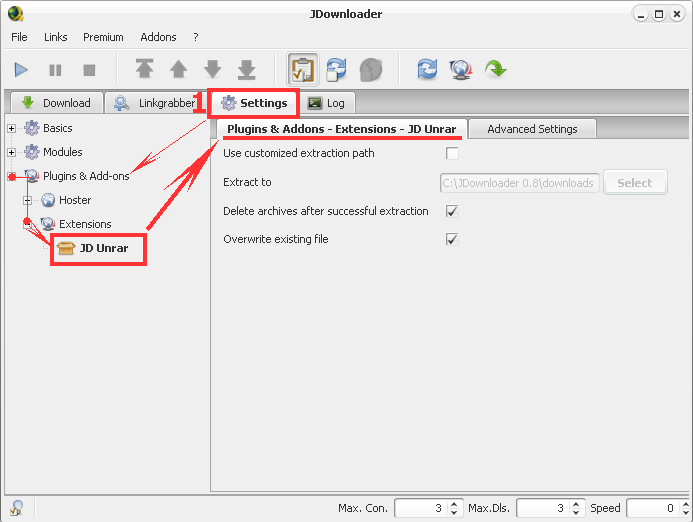Toggle clipboard monitoring icon
Screen dimensions: 693x522
(303, 69)
